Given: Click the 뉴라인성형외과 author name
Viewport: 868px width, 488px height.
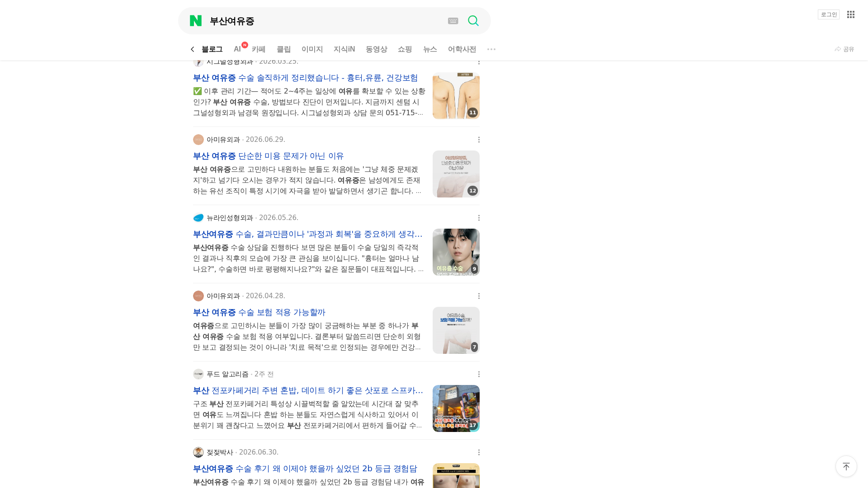Looking at the screenshot, I should (230, 218).
